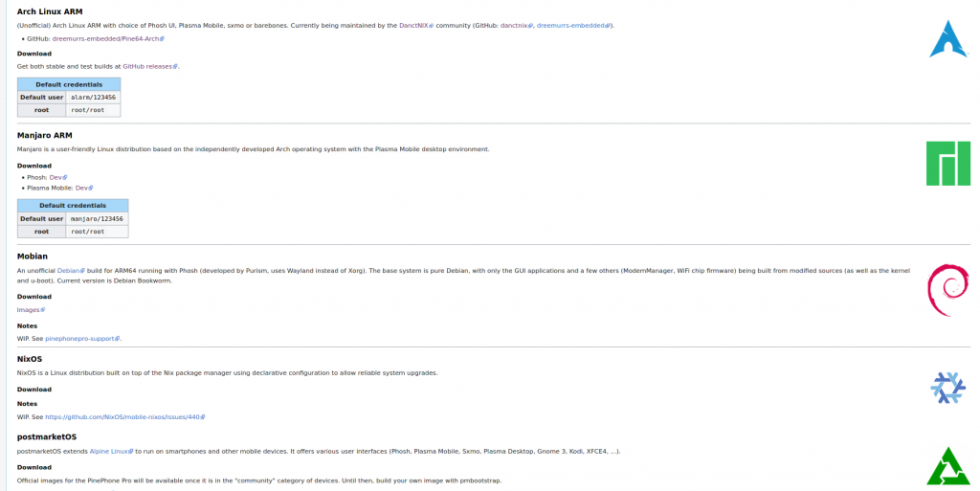Click the NixOS snowflake logo
The width and height of the screenshot is (980, 491).
click(948, 387)
